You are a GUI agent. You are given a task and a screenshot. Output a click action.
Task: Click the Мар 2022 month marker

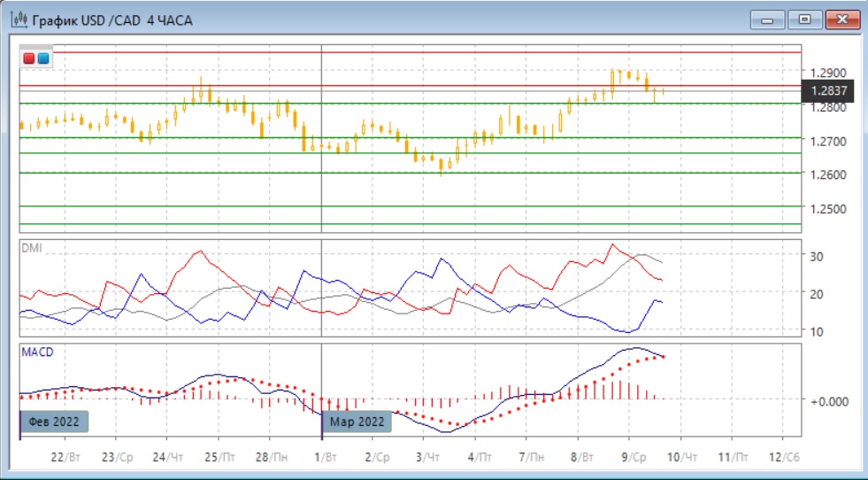(357, 422)
